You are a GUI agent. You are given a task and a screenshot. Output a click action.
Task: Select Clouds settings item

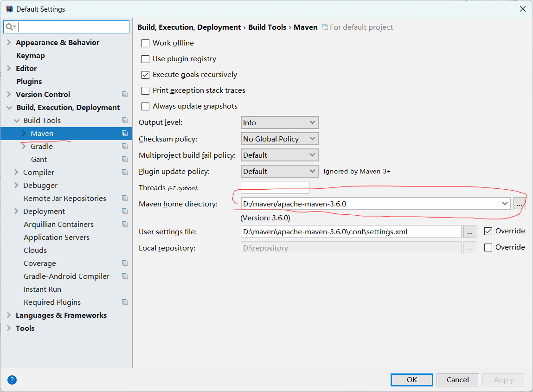35,250
